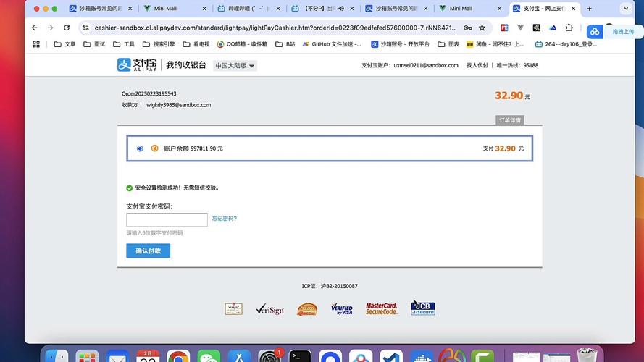Bookmark this page with the star icon
644x362 pixels.
click(x=481, y=28)
